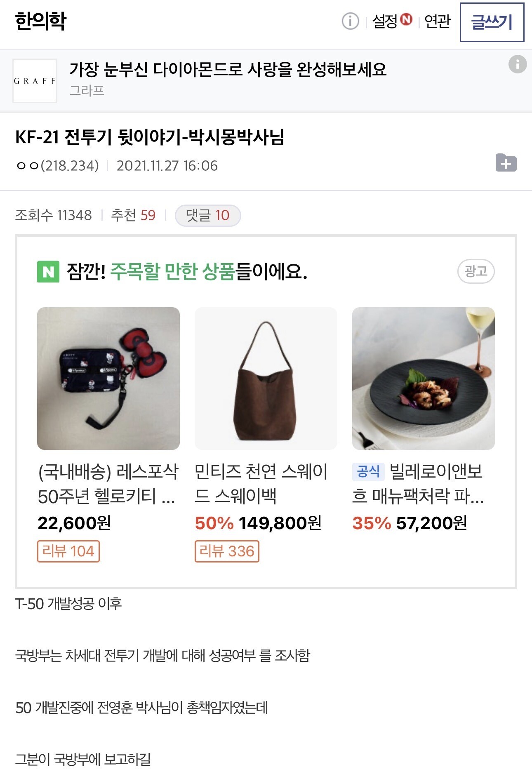Image resolution: width=532 pixels, height=779 pixels.
Task: Click the GRAFF ad info icon
Action: [517, 64]
